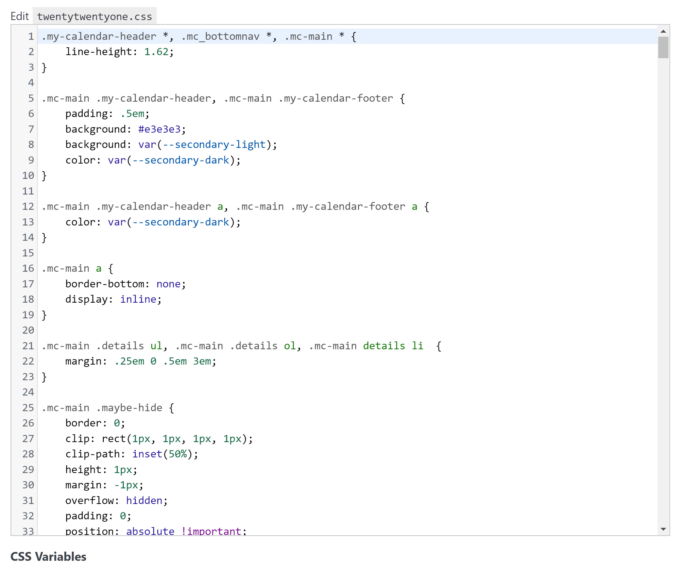The width and height of the screenshot is (680, 571).
Task: Click border: 0 declaration
Action: 95,423
